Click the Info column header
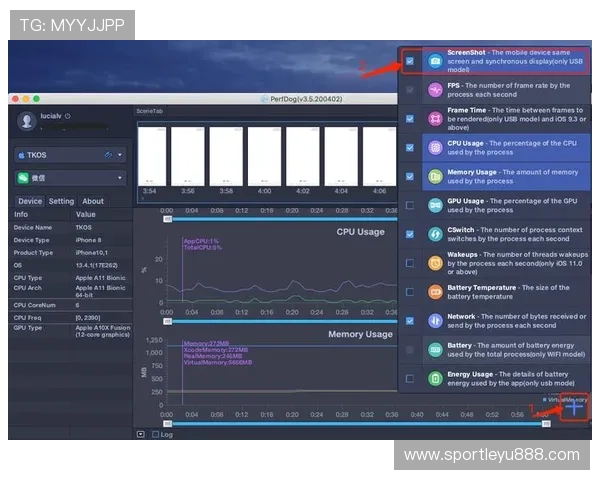Screen dimensions: 600x480 [x=21, y=214]
